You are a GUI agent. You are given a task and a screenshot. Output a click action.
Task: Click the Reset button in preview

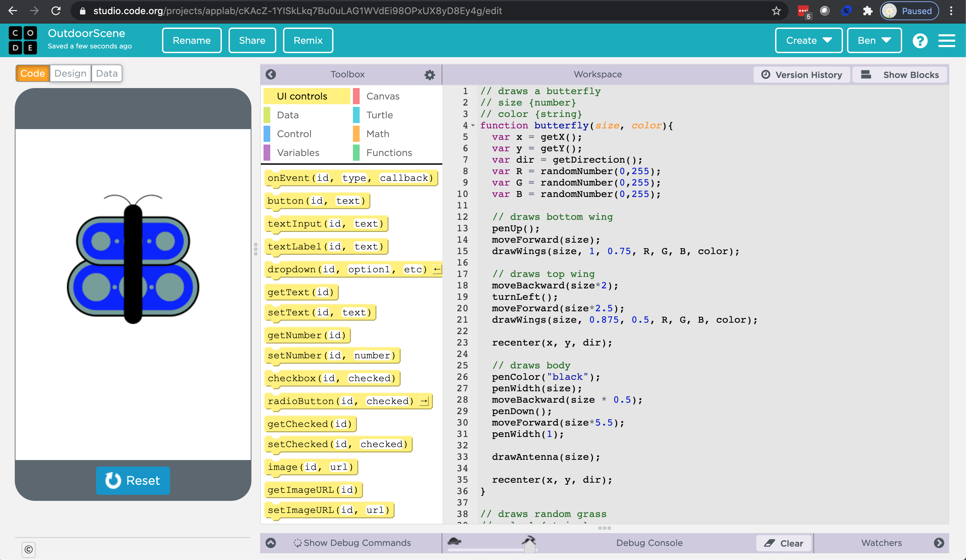[132, 480]
